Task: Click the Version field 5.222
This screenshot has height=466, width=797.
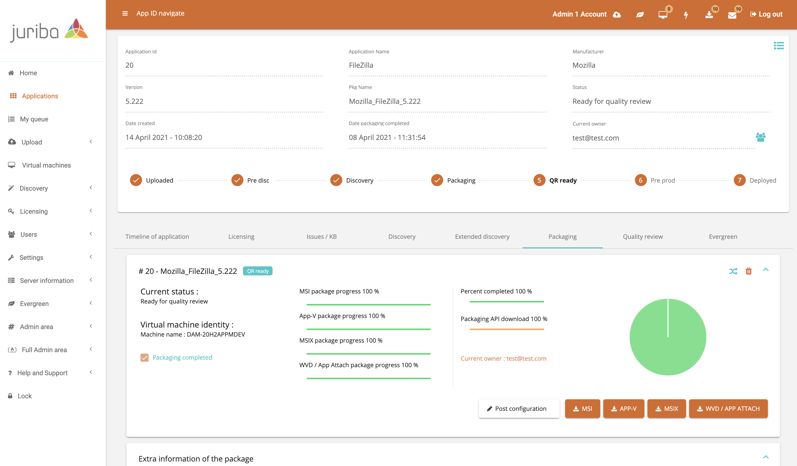Action: (x=224, y=101)
